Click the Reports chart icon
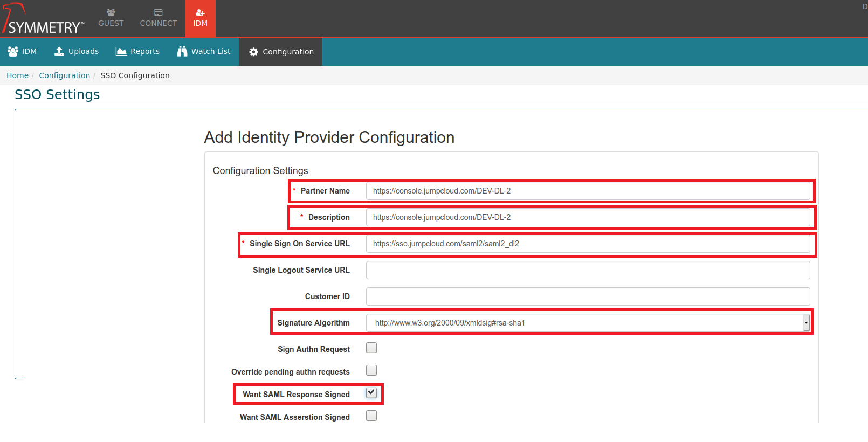 121,51
